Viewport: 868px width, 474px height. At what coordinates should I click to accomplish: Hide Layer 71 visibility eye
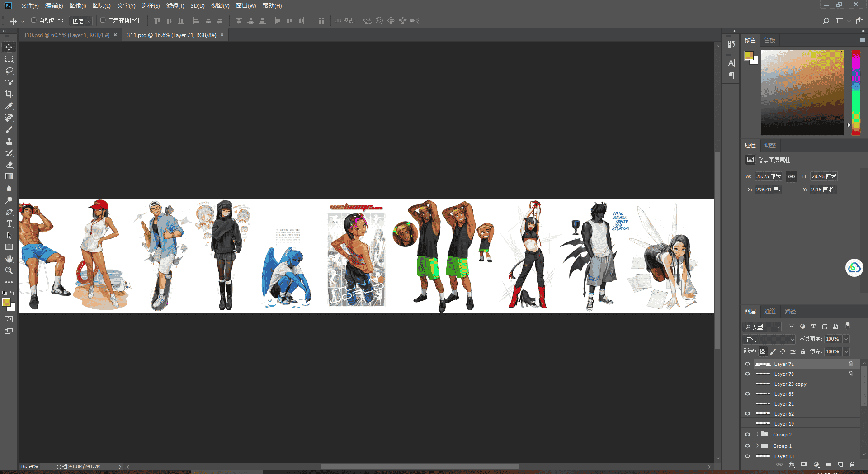(747, 364)
